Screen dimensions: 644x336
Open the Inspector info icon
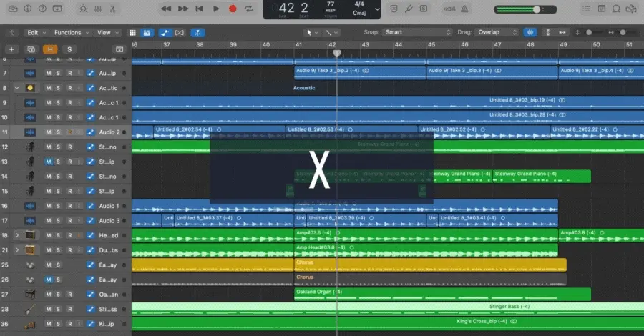click(27, 9)
